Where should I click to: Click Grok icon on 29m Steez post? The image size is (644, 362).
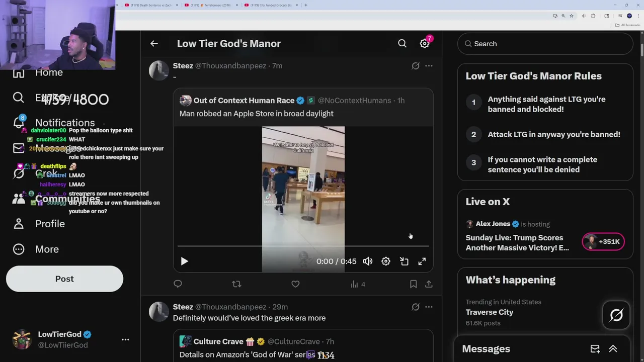point(416,307)
